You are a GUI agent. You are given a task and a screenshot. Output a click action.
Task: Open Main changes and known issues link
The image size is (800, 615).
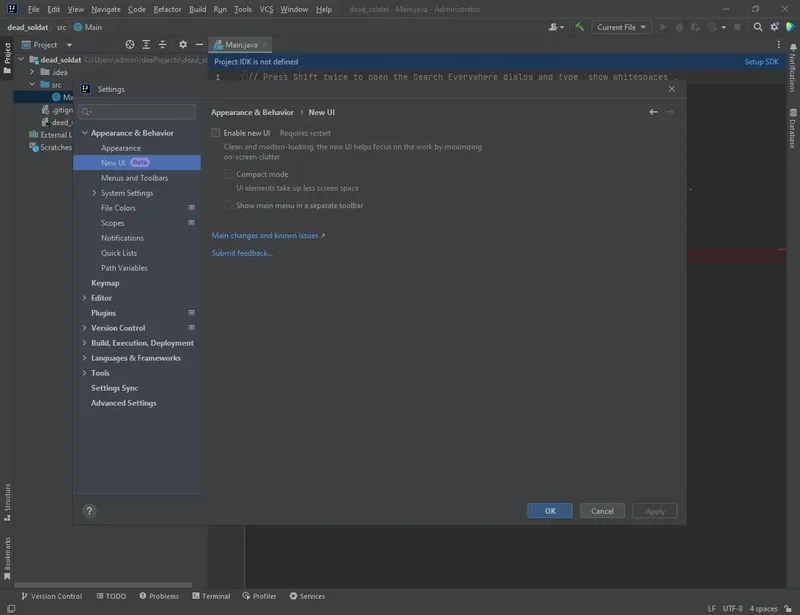(267, 236)
